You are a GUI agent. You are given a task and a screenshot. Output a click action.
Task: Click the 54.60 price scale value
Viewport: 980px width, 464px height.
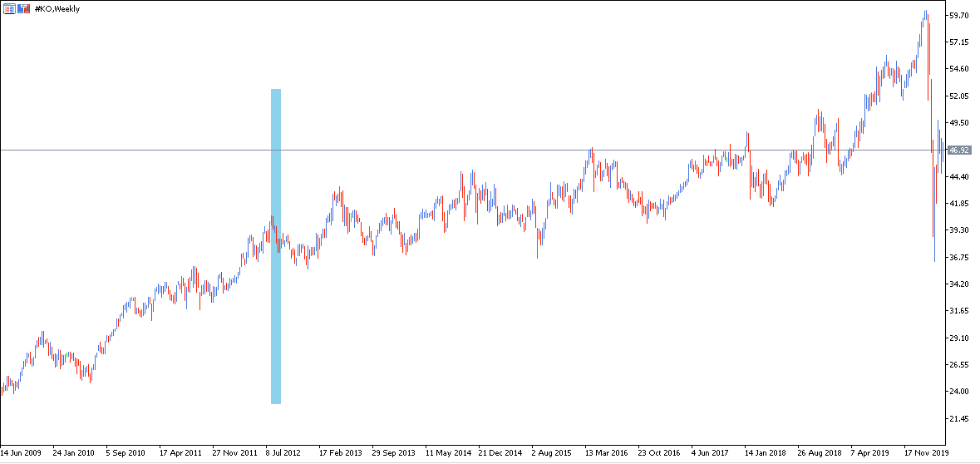click(958, 69)
